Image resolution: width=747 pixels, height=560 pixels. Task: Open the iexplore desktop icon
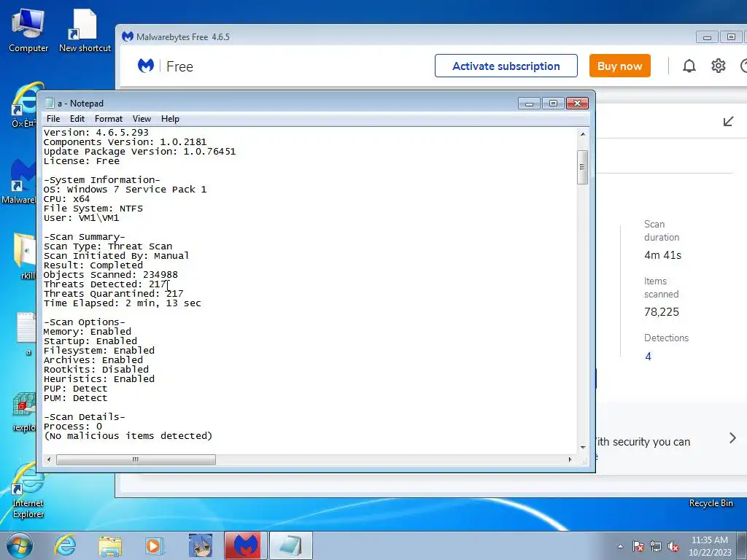24,412
